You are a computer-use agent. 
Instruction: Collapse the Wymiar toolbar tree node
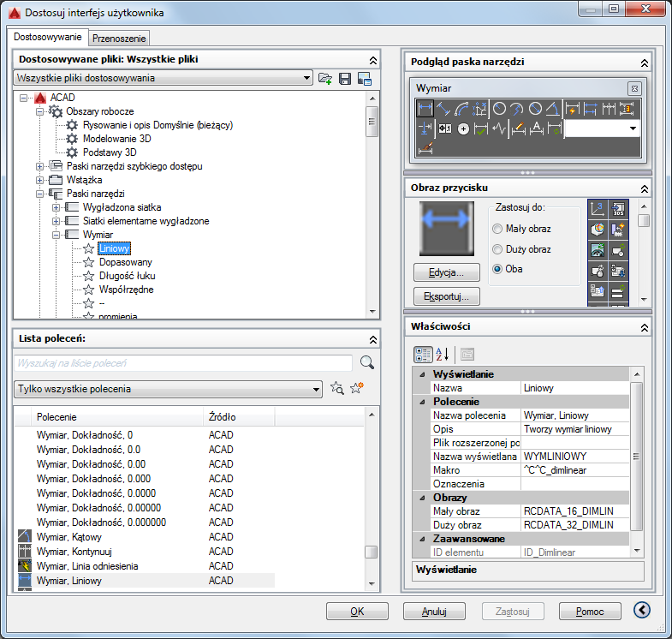click(x=56, y=235)
